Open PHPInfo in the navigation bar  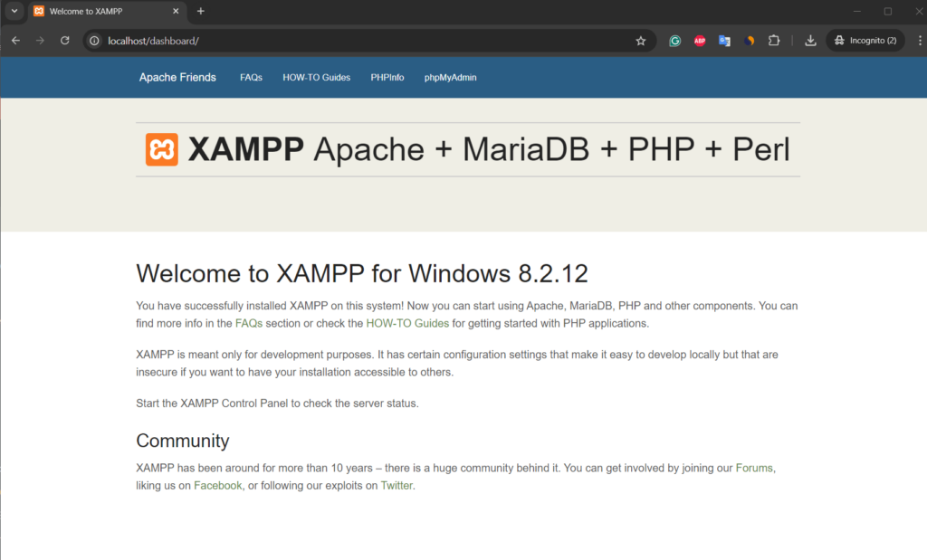tap(387, 78)
